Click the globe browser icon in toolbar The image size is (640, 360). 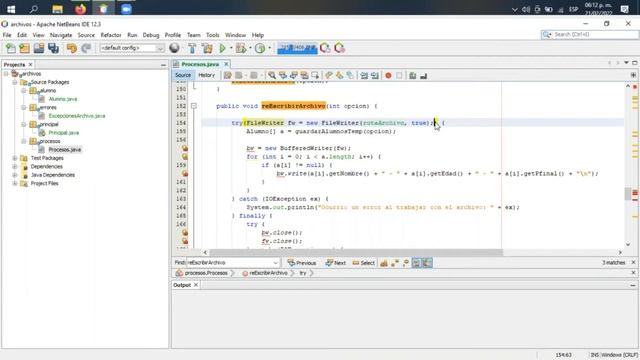[174, 48]
